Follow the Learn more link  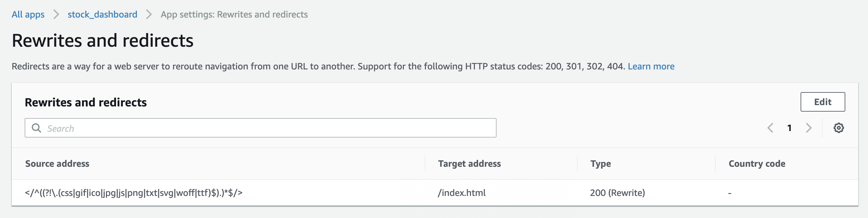651,66
